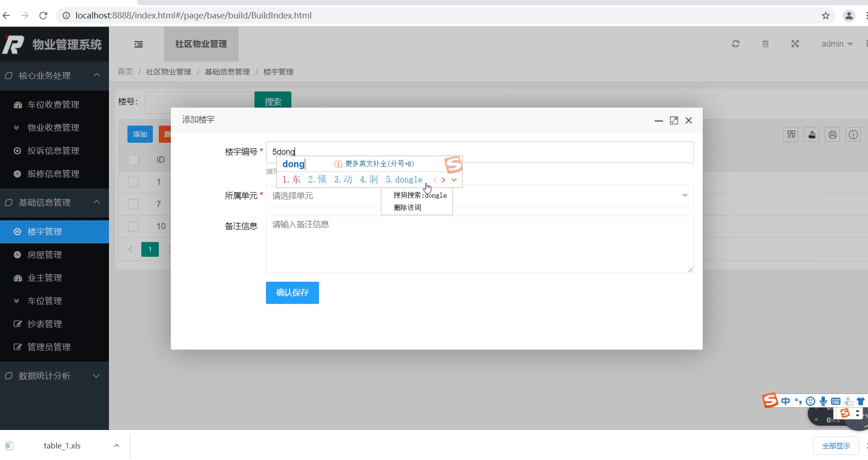Open 管理员管理 in the sidebar

pos(54,347)
